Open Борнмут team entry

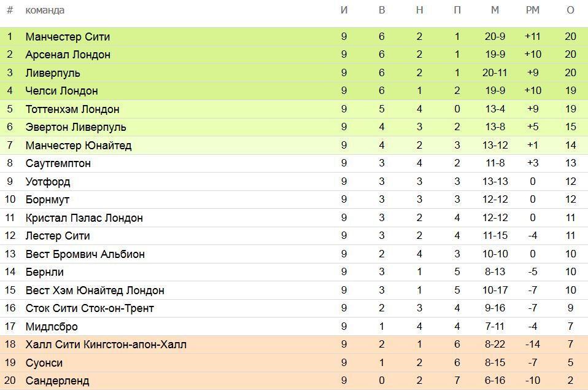coord(47,200)
